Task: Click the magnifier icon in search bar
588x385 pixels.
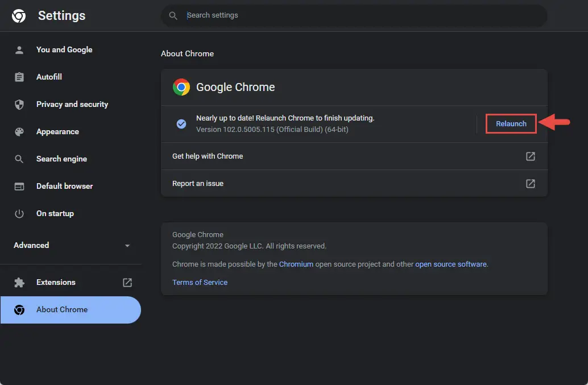Action: 173,15
